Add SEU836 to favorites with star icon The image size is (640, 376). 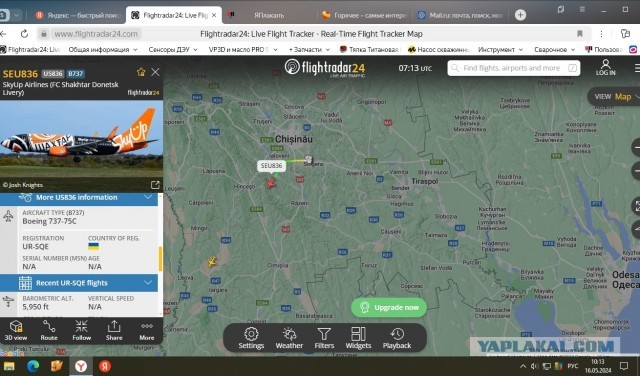point(141,72)
